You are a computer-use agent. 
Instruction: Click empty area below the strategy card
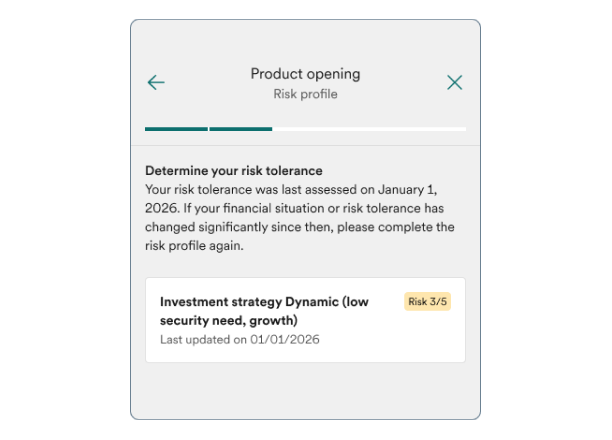[305, 390]
